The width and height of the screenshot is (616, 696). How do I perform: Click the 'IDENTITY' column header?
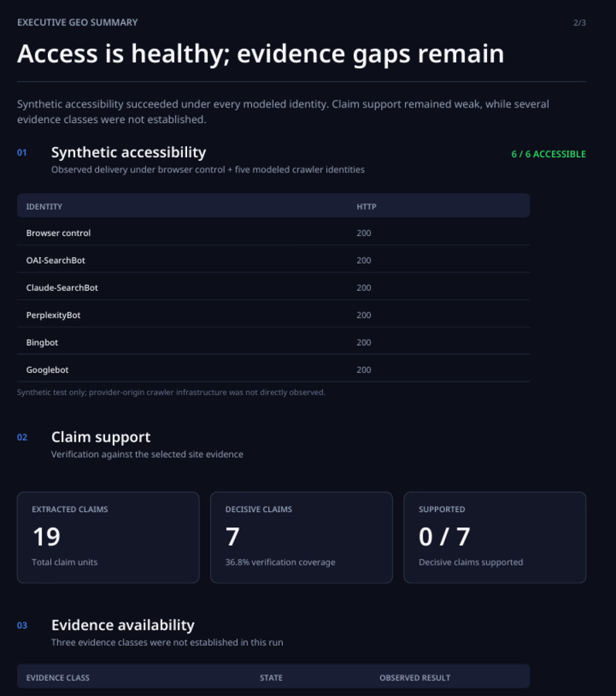coord(44,206)
